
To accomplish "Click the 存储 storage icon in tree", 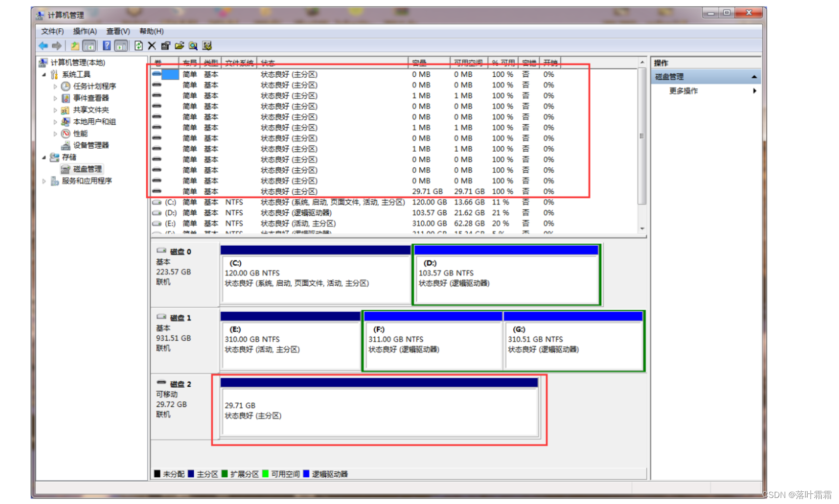I will pos(55,157).
